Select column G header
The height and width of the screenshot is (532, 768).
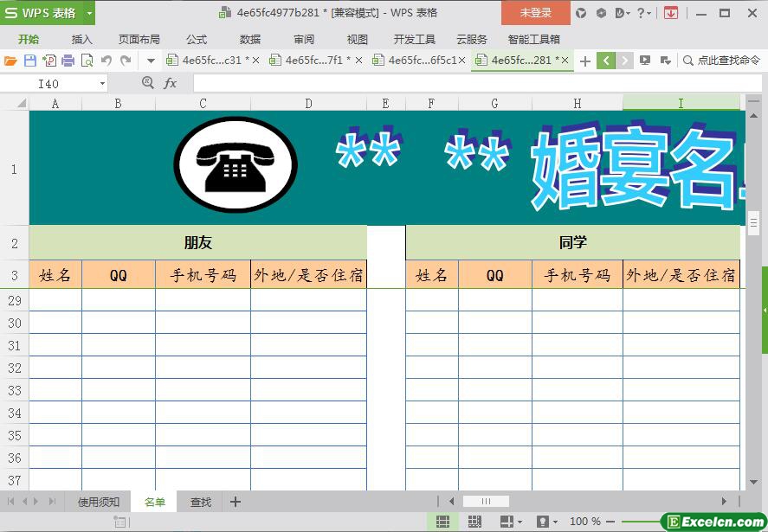click(x=494, y=103)
